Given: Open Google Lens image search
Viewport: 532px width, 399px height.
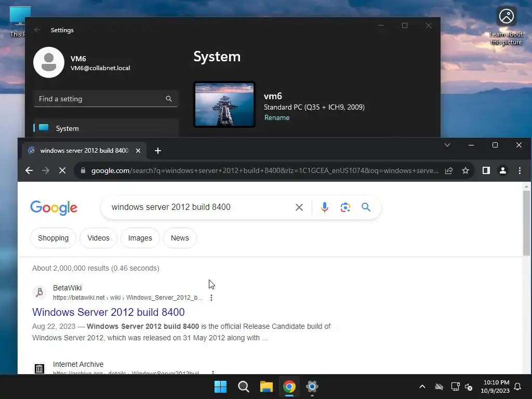Looking at the screenshot, I should [345, 207].
